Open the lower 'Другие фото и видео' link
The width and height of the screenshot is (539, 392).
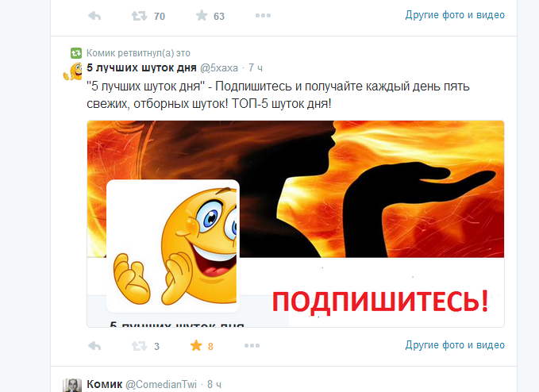[x=455, y=344]
